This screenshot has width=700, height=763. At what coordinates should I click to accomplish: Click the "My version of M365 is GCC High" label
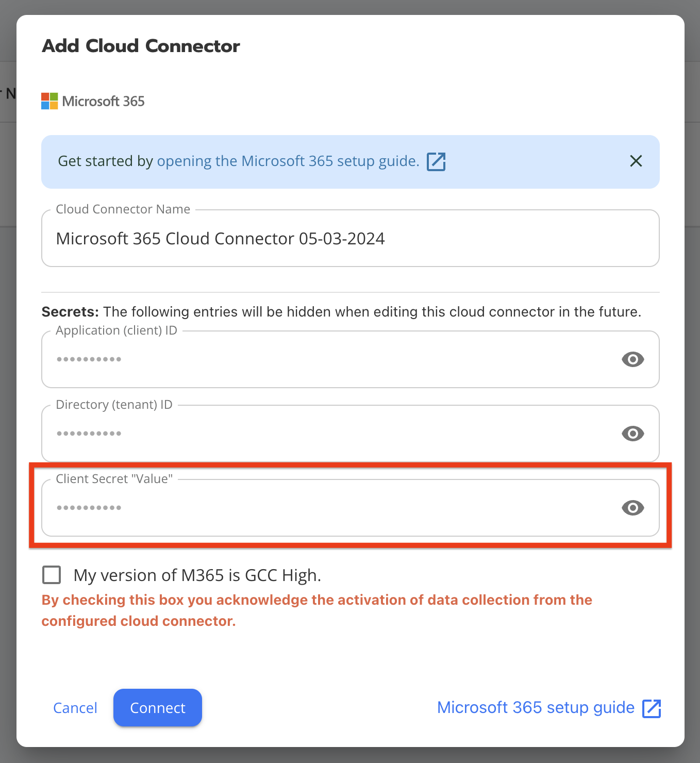[x=197, y=575]
